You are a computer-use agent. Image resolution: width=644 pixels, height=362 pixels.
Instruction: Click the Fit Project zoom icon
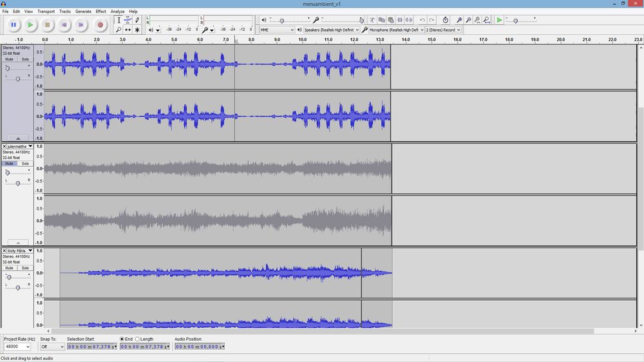point(487,20)
